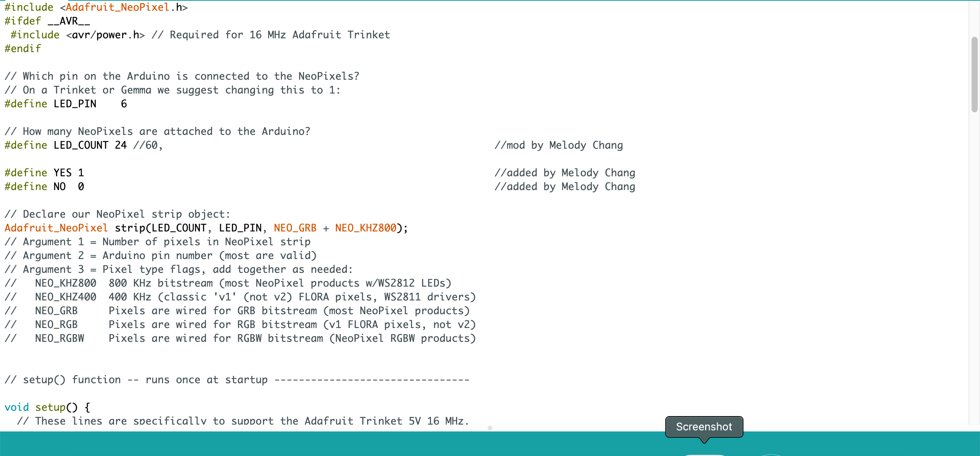This screenshot has width=980, height=456.
Task: Click the NO define value
Action: (81, 186)
